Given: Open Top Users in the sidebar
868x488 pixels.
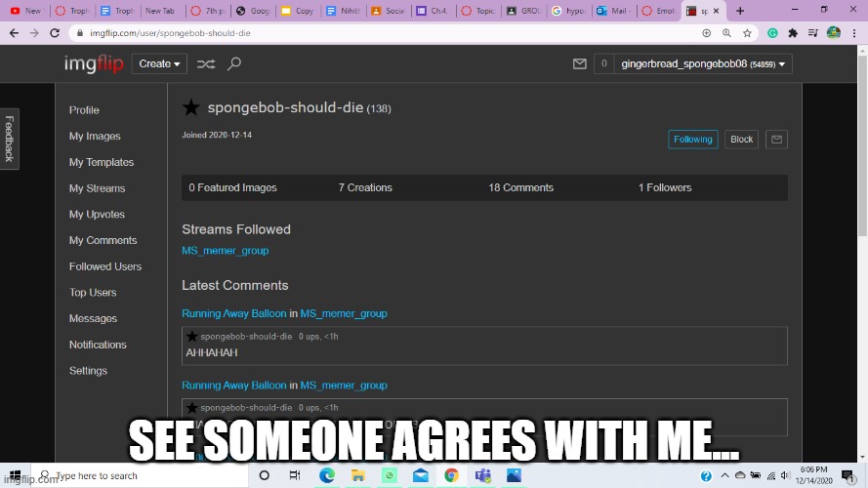Looking at the screenshot, I should click(x=93, y=292).
